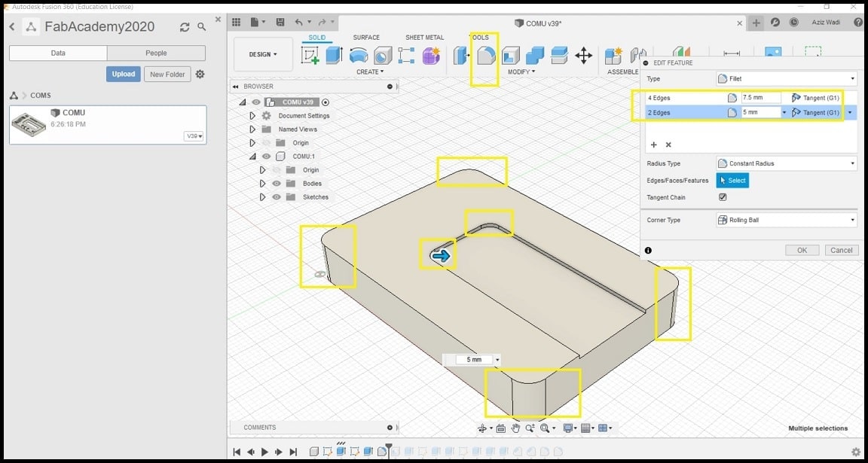Select the Combine tool
The height and width of the screenshot is (463, 868).
coord(535,55)
